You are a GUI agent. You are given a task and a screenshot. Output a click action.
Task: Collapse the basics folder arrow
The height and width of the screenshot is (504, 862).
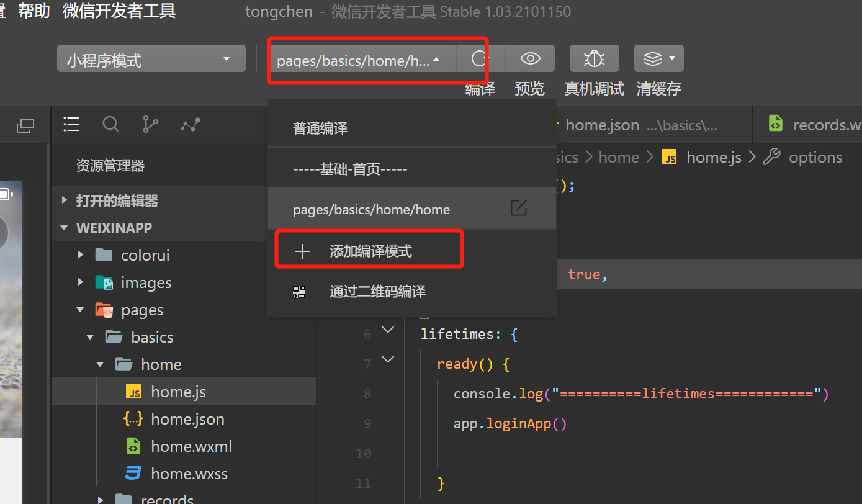(x=91, y=337)
